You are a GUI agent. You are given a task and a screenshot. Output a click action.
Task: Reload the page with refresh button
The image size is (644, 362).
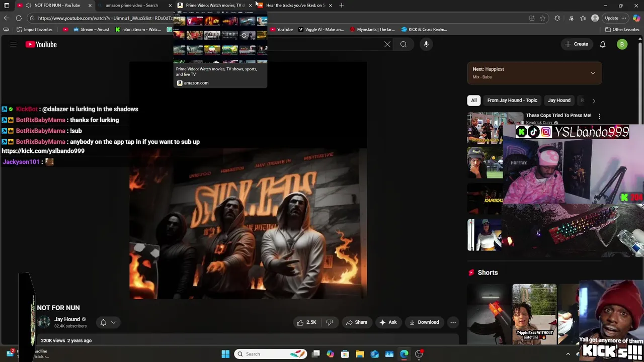point(19,18)
